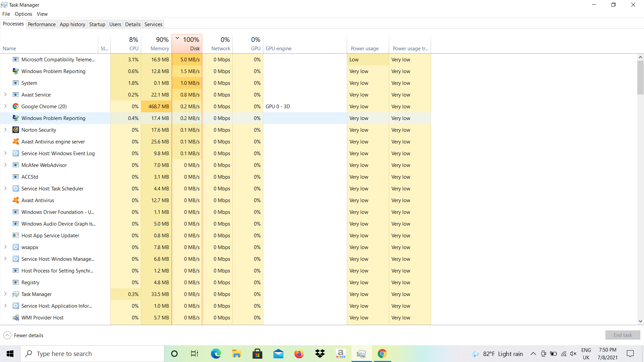Switch to the Performance tab
The height and width of the screenshot is (362, 644).
(42, 24)
